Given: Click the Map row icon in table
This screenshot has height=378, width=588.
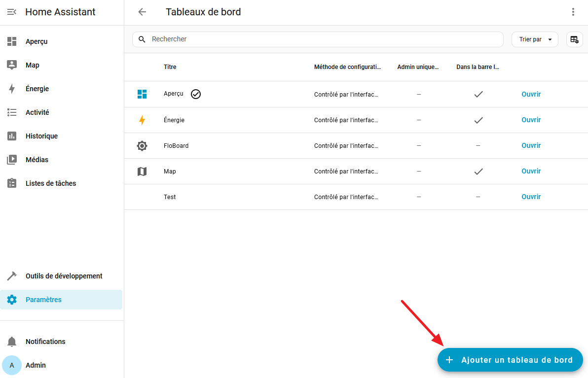Looking at the screenshot, I should 142,172.
